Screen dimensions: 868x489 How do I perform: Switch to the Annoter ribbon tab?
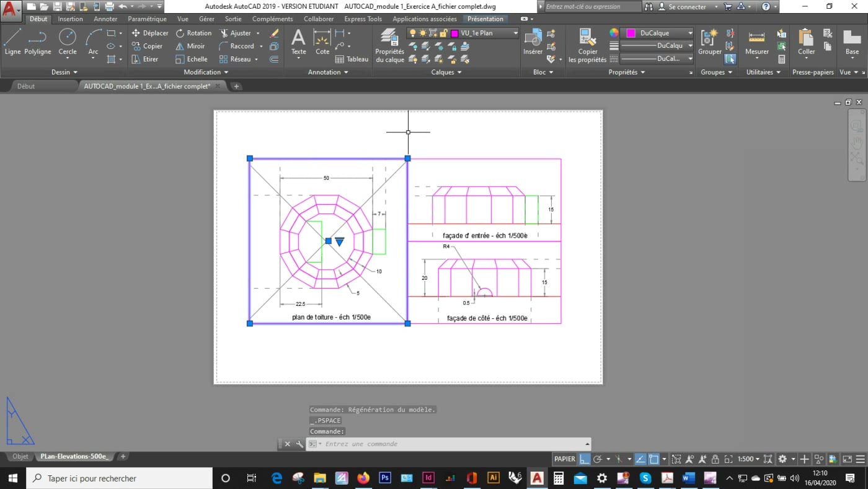(105, 19)
